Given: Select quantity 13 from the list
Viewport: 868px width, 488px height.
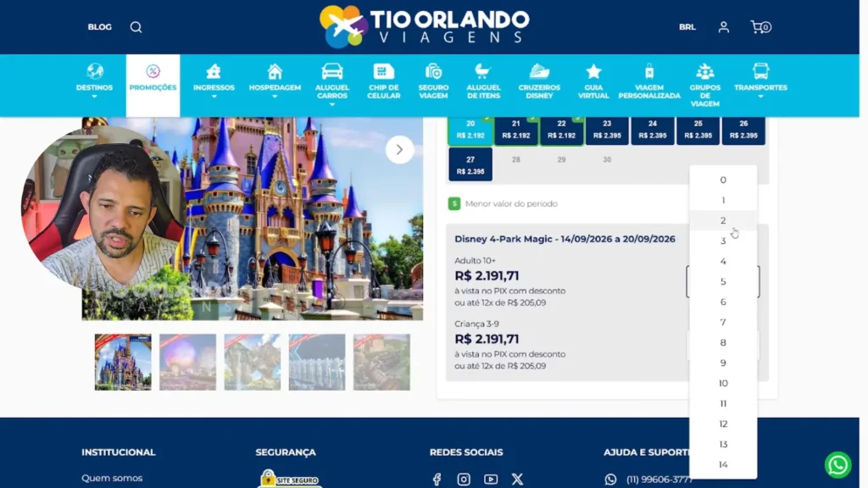Looking at the screenshot, I should (x=723, y=444).
